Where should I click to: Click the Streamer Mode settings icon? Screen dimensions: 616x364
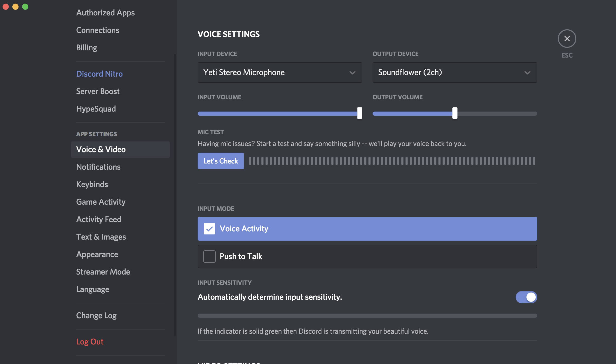point(103,272)
